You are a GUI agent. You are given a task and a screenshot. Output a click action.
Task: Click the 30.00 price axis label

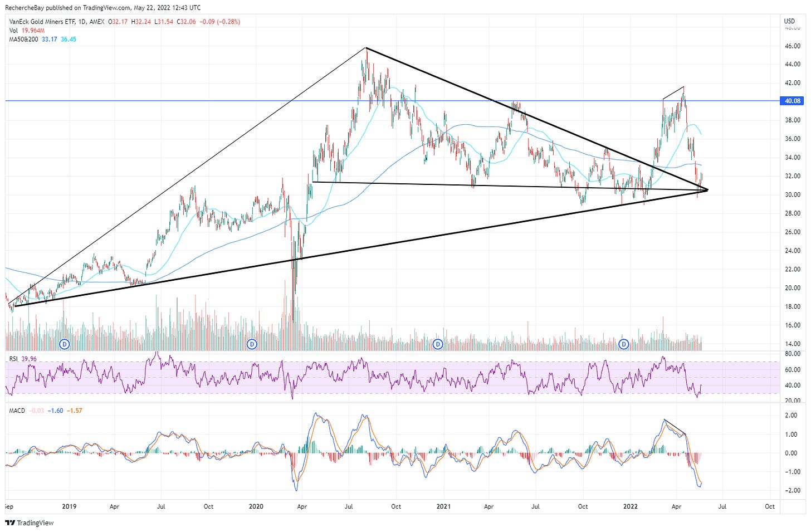(793, 194)
